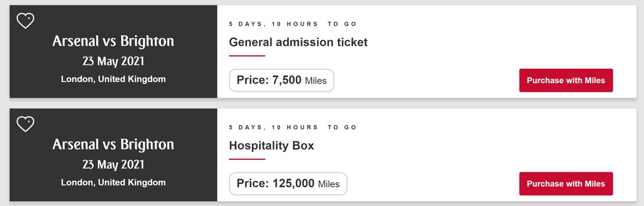644x206 pixels.
Task: Favorite the General admission ticket with heart icon
Action: coord(25,21)
